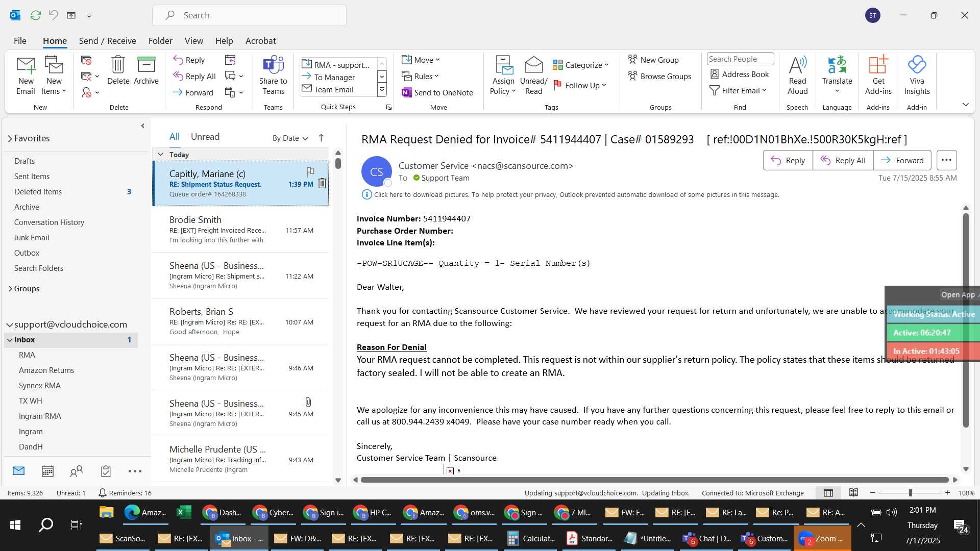Adjust the zoom slider in status bar
Screen dimensions: 980x551
coord(910,493)
